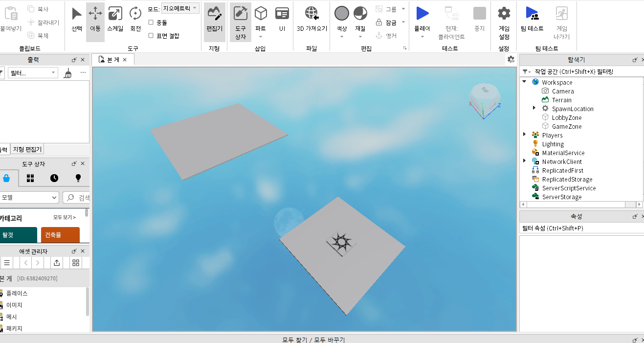Click the toolbox 검색 search field
Viewport: 644px width, 343px height.
point(77,198)
